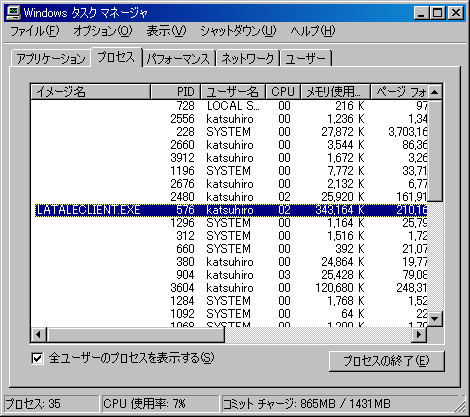
Task: Sort by the PID column header
Action: tap(175, 92)
